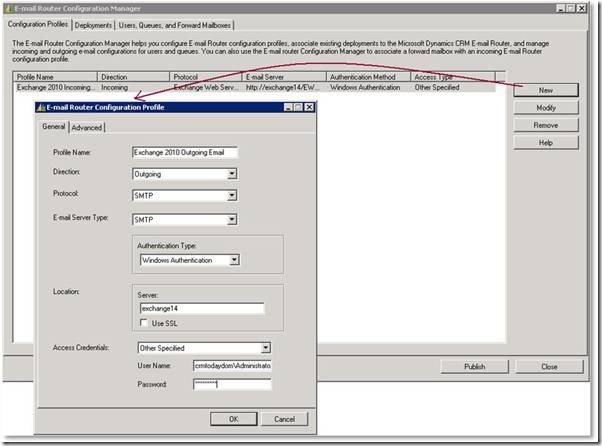Click the New profile button

pos(546,90)
